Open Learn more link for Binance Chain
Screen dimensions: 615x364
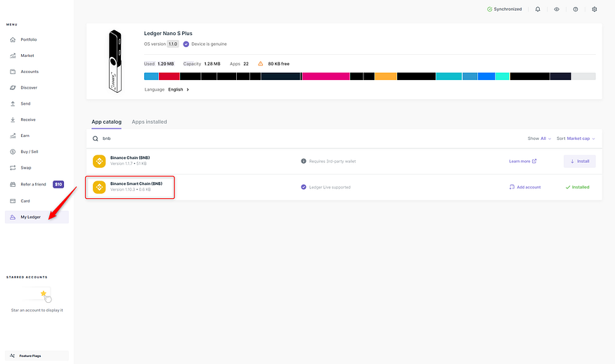click(x=523, y=161)
